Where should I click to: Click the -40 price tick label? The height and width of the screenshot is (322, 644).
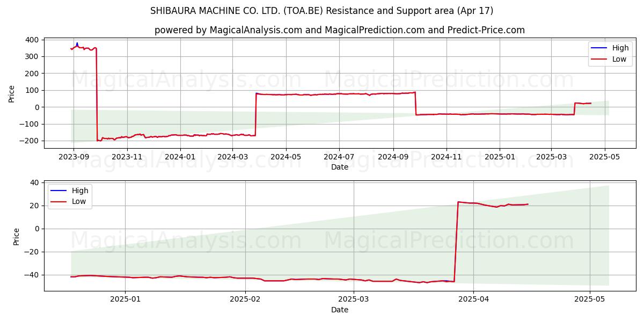(32, 275)
